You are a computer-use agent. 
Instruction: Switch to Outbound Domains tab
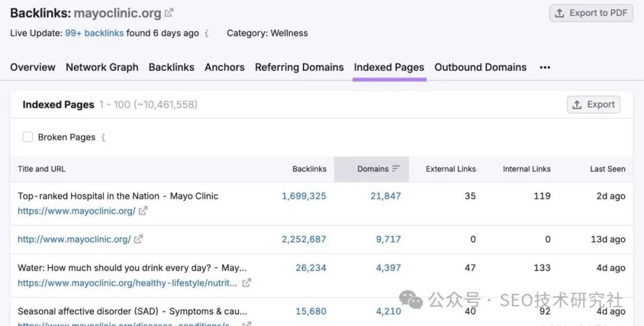[481, 67]
